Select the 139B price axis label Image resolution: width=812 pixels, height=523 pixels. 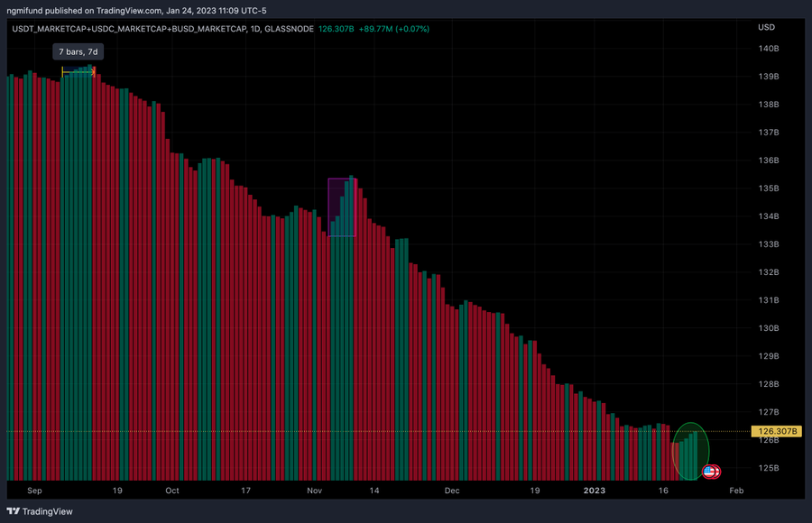click(x=769, y=77)
